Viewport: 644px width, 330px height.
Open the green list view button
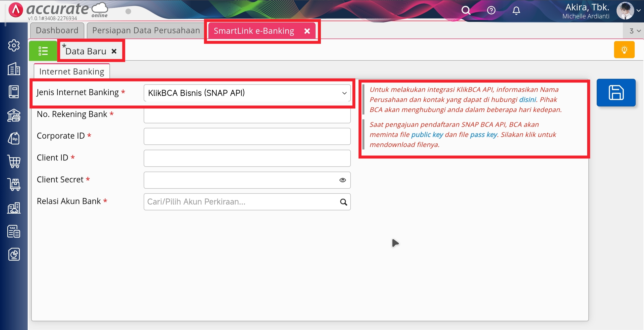tap(43, 51)
